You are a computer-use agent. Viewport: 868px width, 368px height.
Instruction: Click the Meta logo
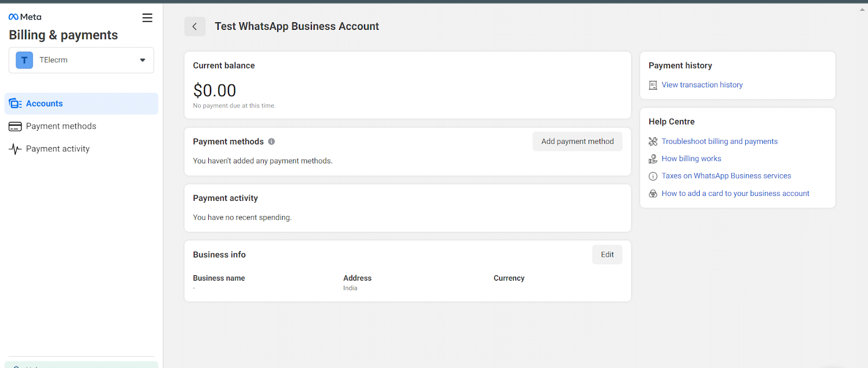(x=25, y=17)
